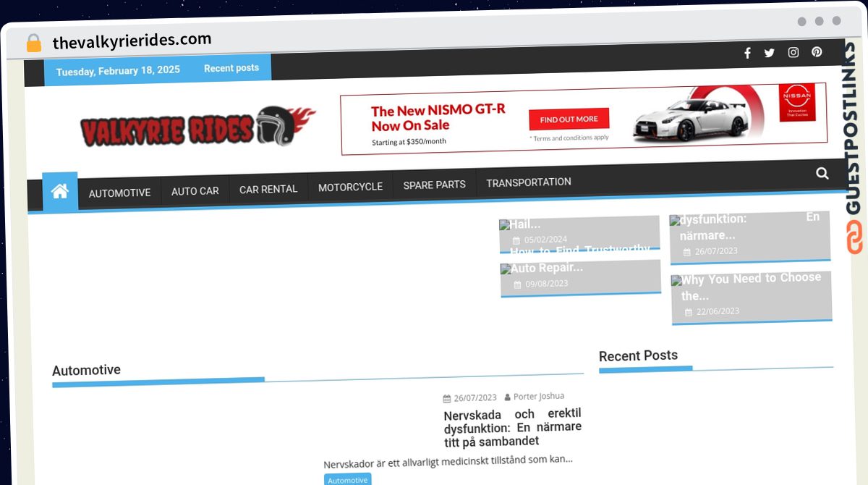
Task: Click the Valkyrie Rides helmet logo
Action: [197, 127]
